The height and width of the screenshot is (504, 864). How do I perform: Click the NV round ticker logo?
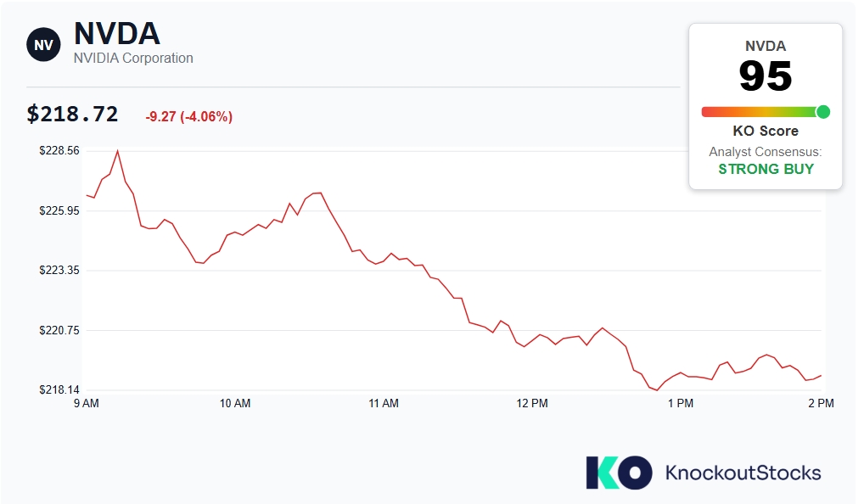tap(43, 45)
